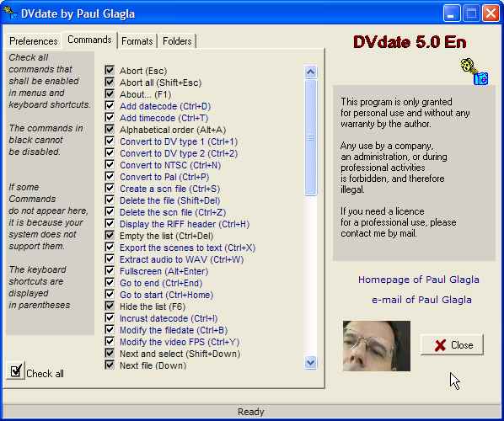Toggle Go to start (Ctrl+Home) checkbox
The height and width of the screenshot is (421, 504).
tap(110, 294)
